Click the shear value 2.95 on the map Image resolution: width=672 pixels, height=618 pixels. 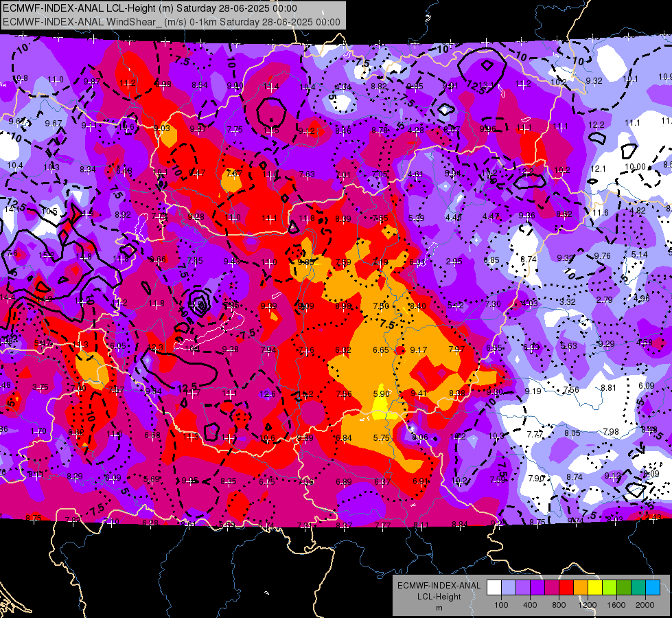point(454,261)
